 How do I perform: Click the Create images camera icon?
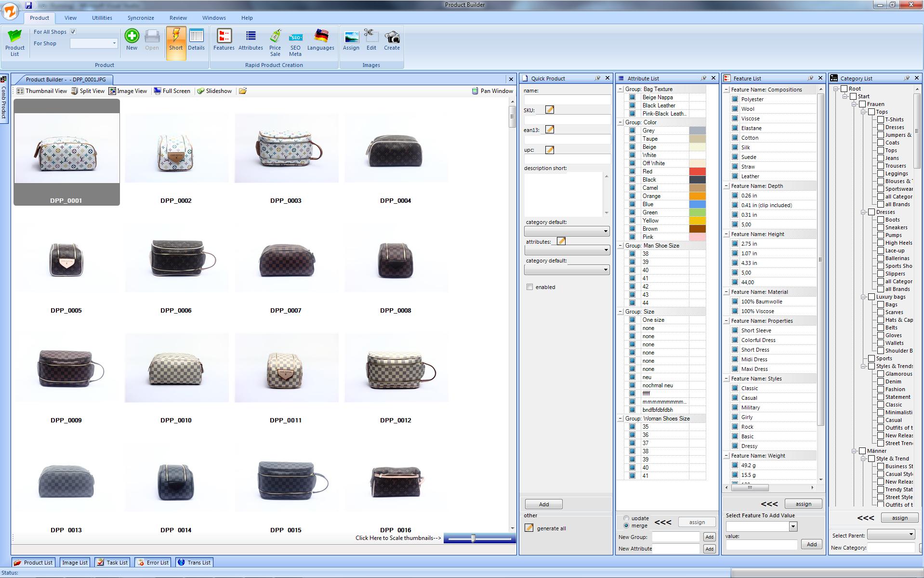pos(392,37)
